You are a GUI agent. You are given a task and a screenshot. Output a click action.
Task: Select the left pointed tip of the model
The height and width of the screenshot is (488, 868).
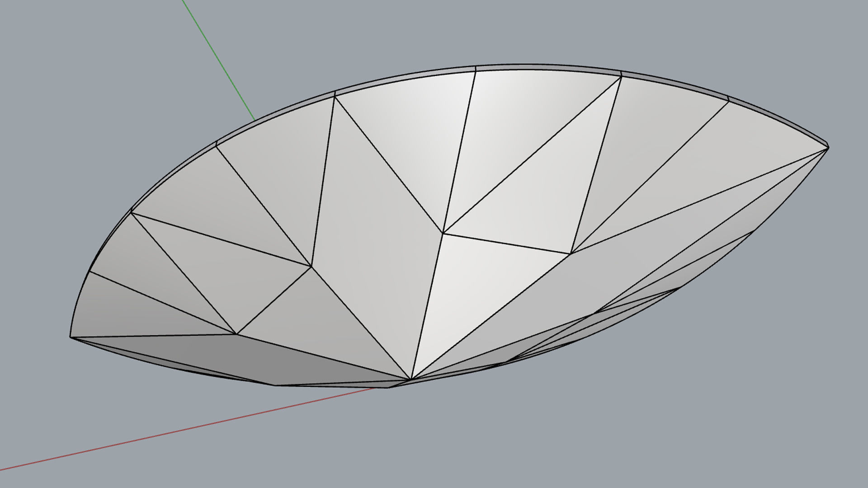pyautogui.click(x=71, y=337)
